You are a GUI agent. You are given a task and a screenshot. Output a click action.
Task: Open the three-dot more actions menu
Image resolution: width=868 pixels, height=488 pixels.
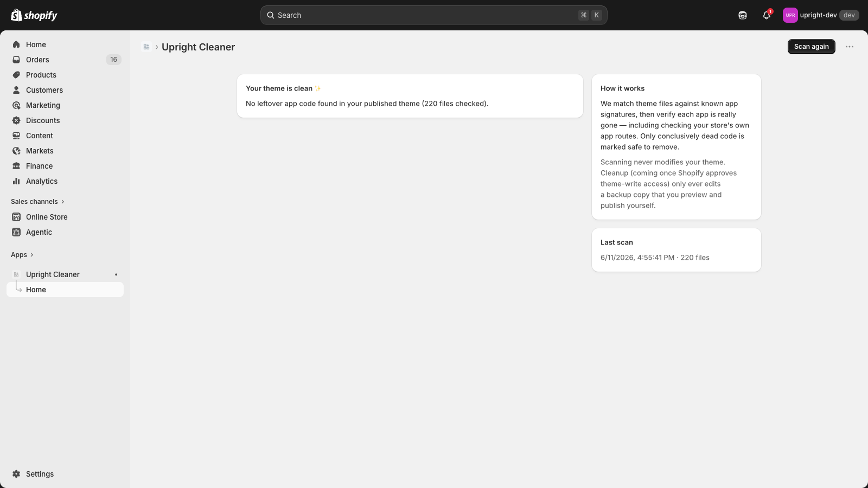(850, 47)
